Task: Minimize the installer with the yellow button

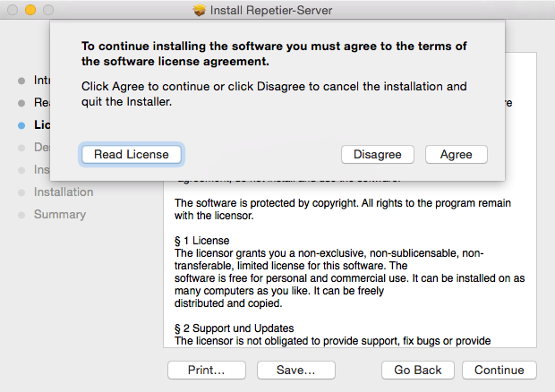Action: click(29, 11)
